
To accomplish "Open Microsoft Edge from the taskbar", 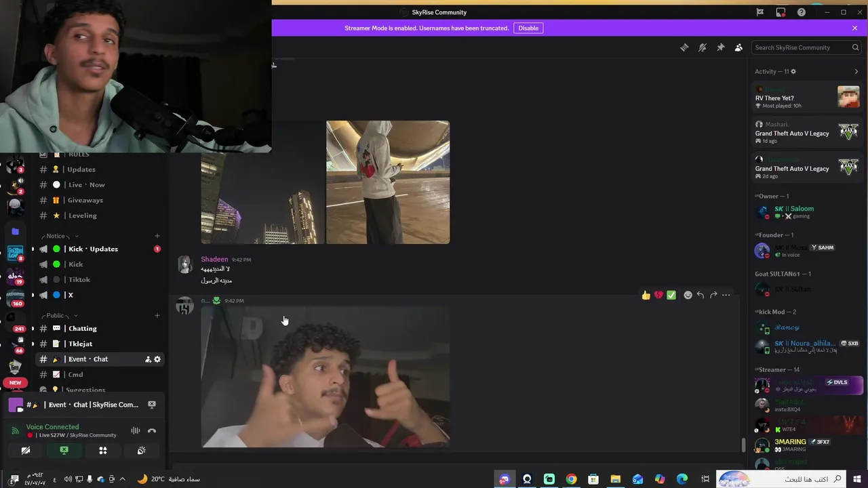I will coord(682,479).
